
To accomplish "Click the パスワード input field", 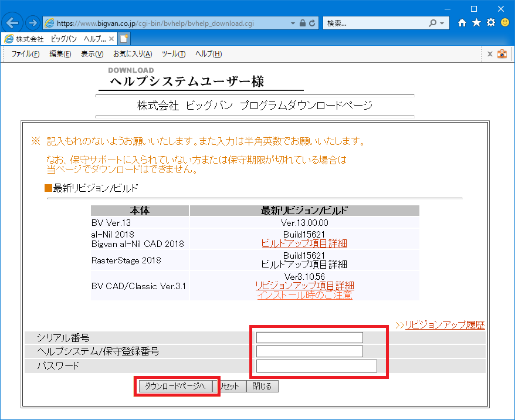I will click(317, 366).
